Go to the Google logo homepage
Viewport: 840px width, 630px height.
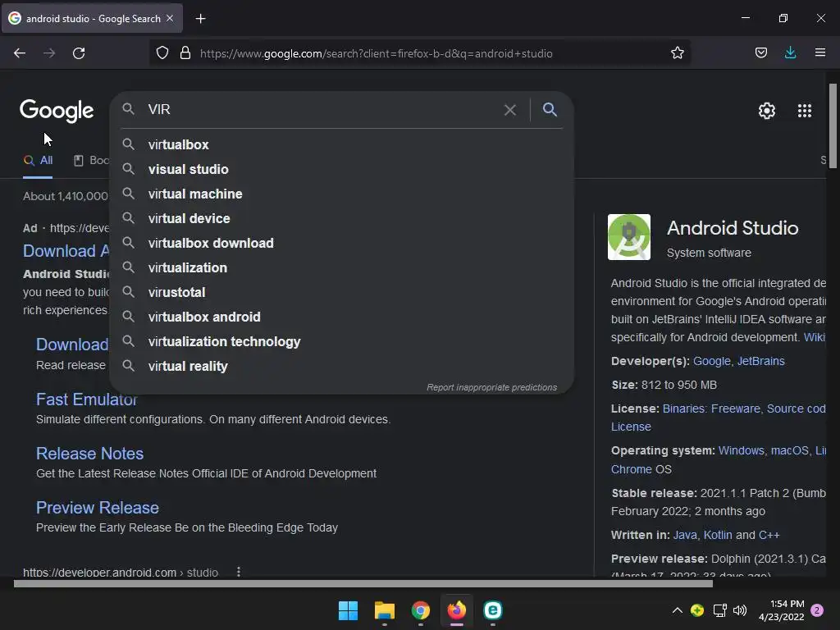tap(57, 111)
